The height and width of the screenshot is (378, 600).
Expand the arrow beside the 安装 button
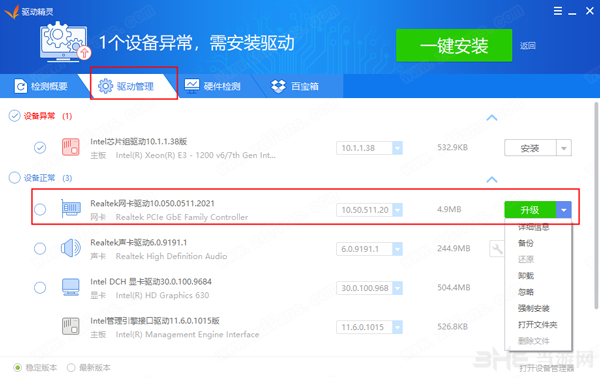coord(564,148)
